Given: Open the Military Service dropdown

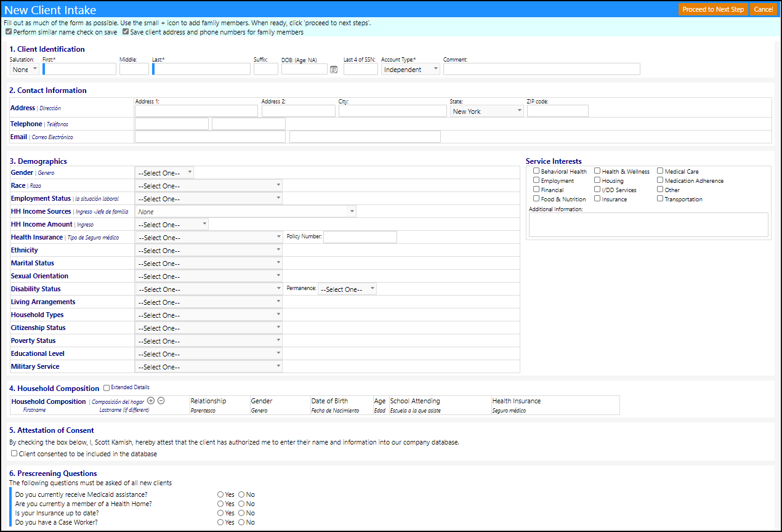Looking at the screenshot, I should click(x=209, y=366).
